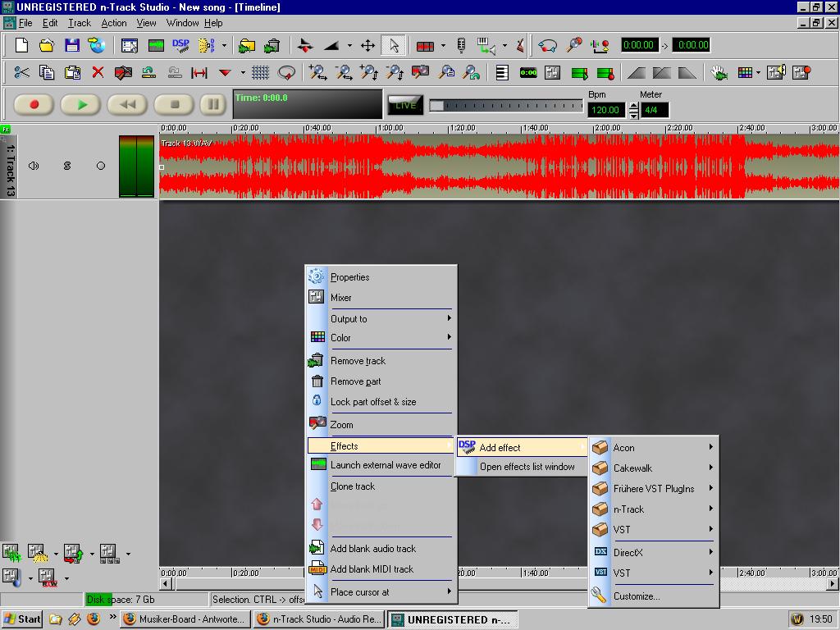Expand the Acon effects submenu
Image resolution: width=840 pixels, height=630 pixels.
pos(653,447)
